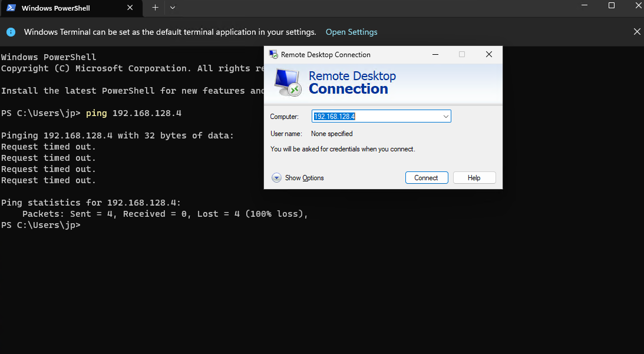Viewport: 644px width, 354px height.
Task: Click the Remote Desktop Connection title bar icon
Action: [273, 54]
